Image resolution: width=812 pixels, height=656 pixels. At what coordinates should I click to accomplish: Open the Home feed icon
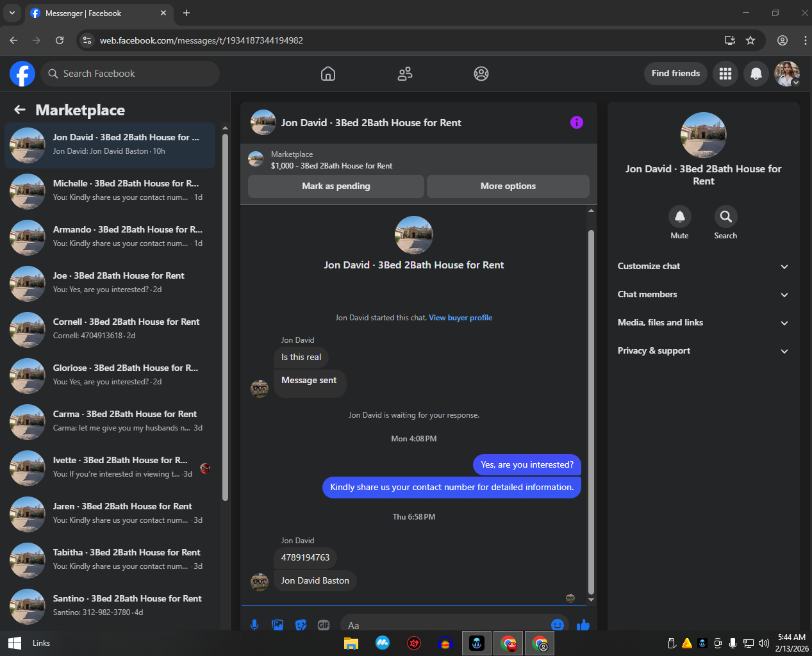(328, 74)
